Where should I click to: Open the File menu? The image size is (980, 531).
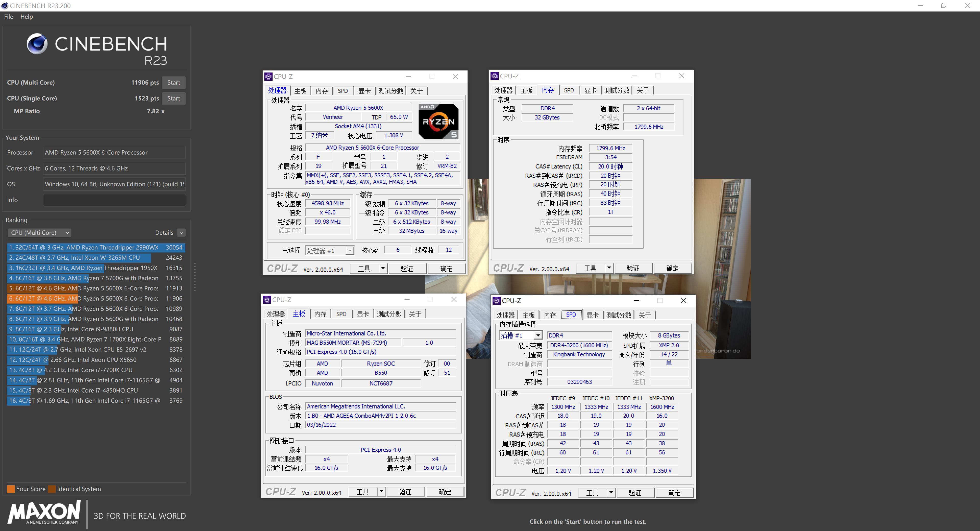click(8, 17)
